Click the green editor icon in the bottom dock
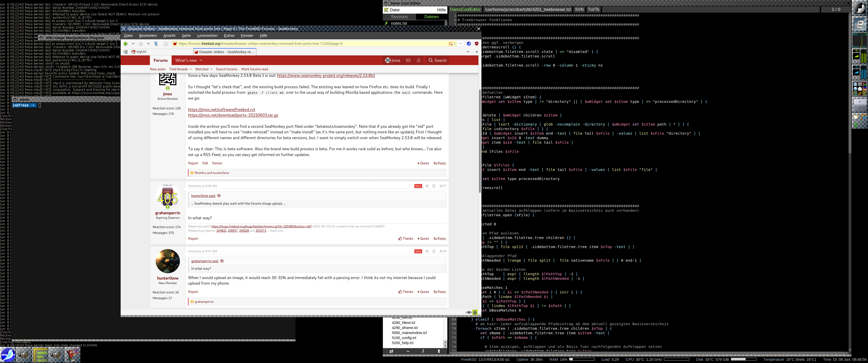 point(40,355)
